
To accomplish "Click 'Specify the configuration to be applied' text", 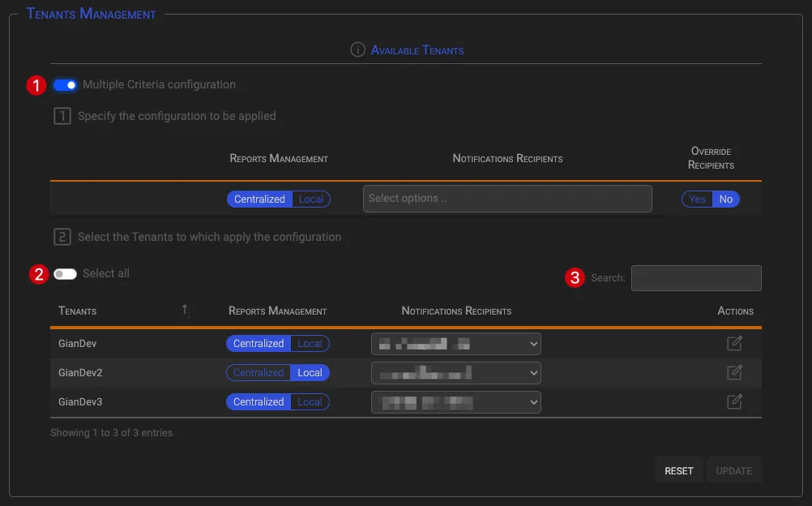I will pos(177,116).
